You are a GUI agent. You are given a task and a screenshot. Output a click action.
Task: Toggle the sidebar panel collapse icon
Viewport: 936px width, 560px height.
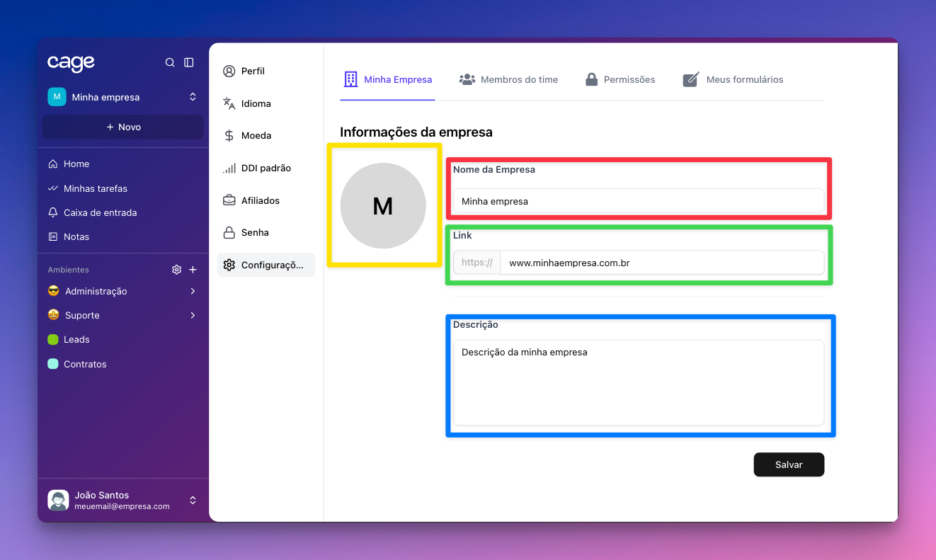[189, 62]
